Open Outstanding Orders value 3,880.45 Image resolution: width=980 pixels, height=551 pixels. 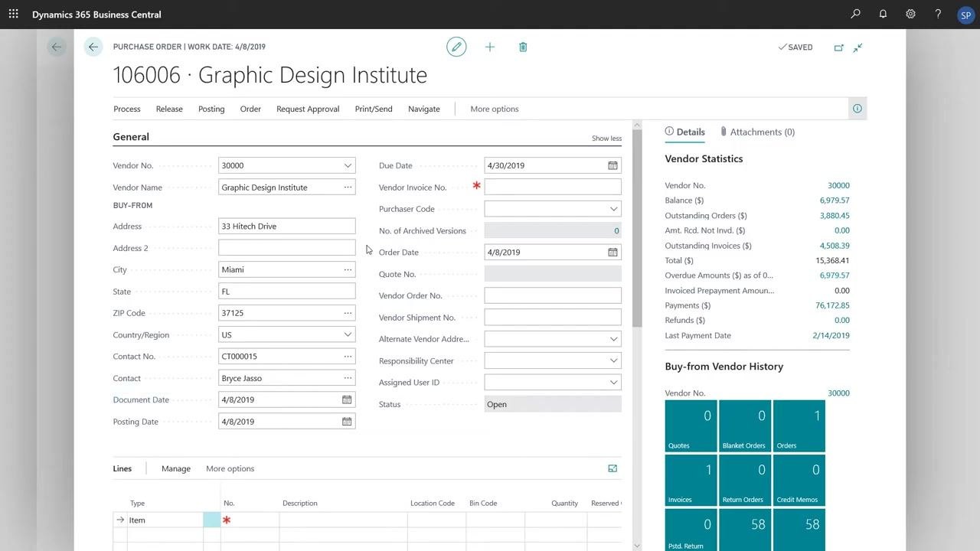point(835,216)
